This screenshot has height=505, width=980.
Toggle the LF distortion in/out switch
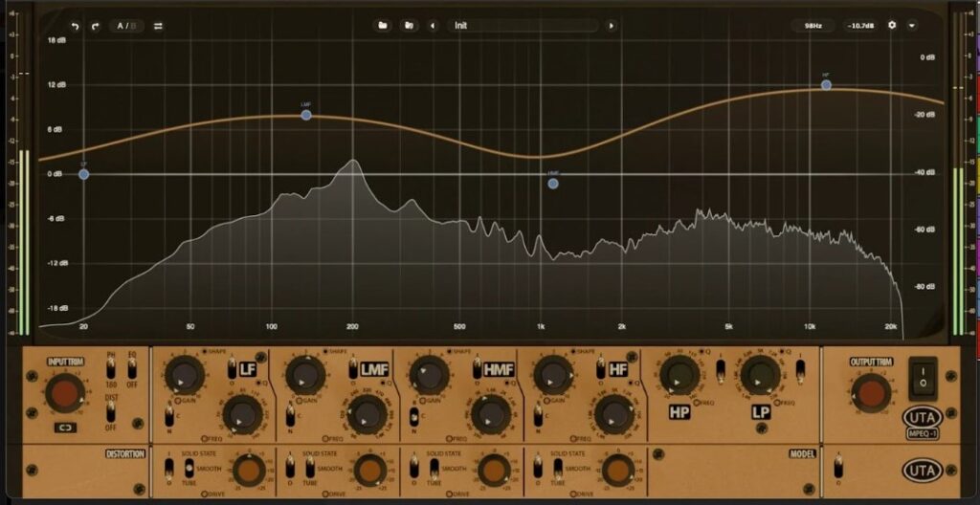pos(168,468)
